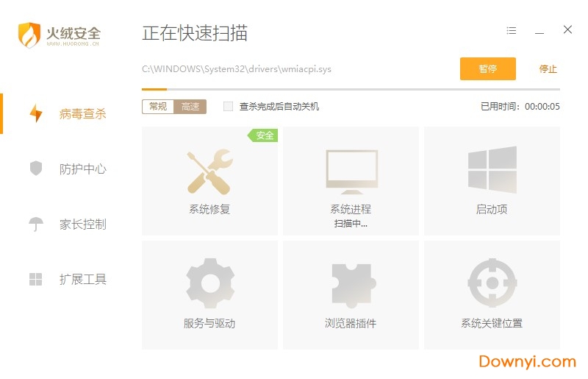Open the list menu icon in title bar

coord(512,31)
